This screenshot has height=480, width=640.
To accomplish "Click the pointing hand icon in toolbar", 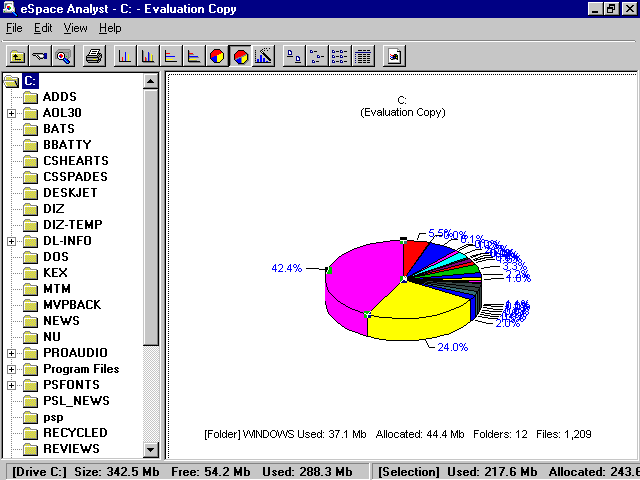I will pos(40,56).
